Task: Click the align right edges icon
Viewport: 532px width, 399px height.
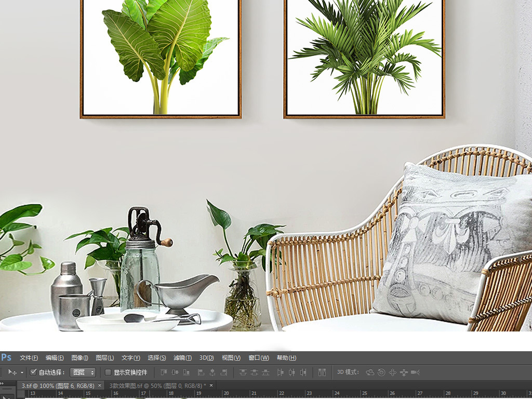Action: click(224, 373)
